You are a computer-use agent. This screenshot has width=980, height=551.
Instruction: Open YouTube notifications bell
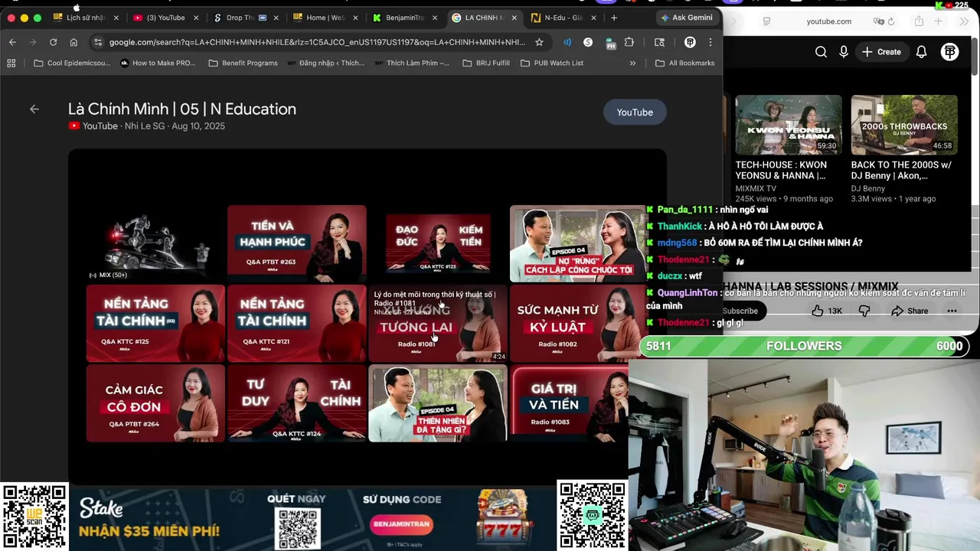click(x=922, y=52)
